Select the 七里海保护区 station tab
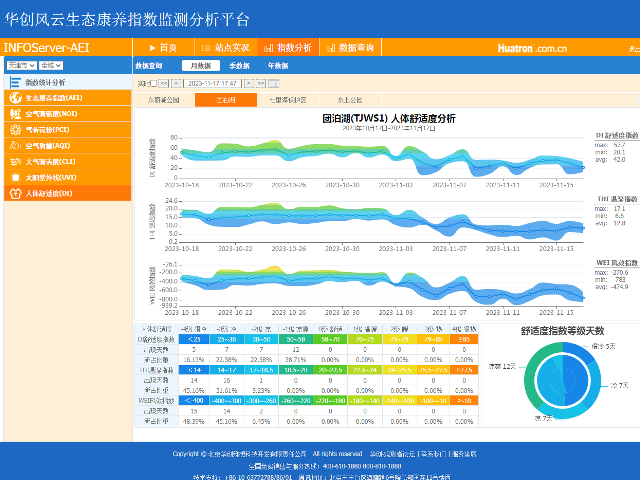Viewport: 640px width, 480px height. [287, 100]
